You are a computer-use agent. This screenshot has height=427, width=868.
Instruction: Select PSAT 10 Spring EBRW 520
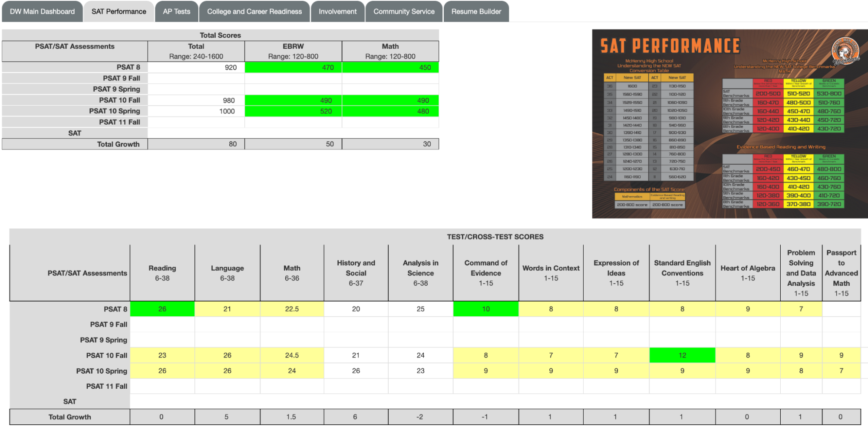pos(294,111)
